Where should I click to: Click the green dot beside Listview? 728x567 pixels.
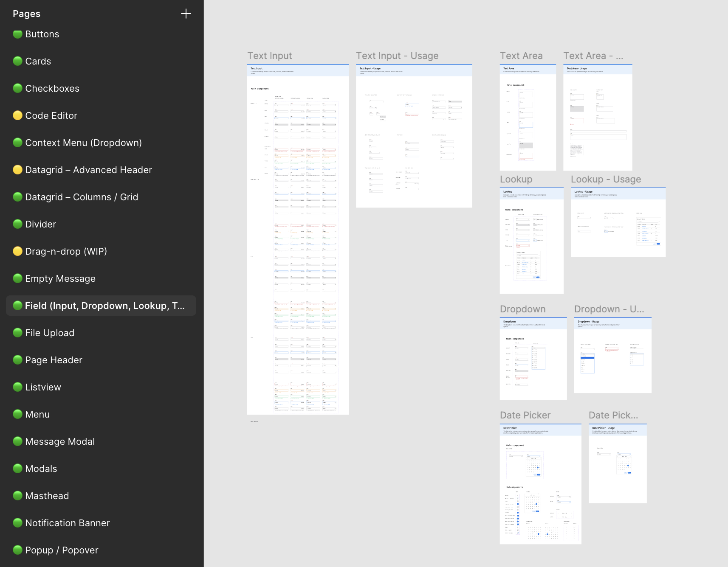pos(17,387)
